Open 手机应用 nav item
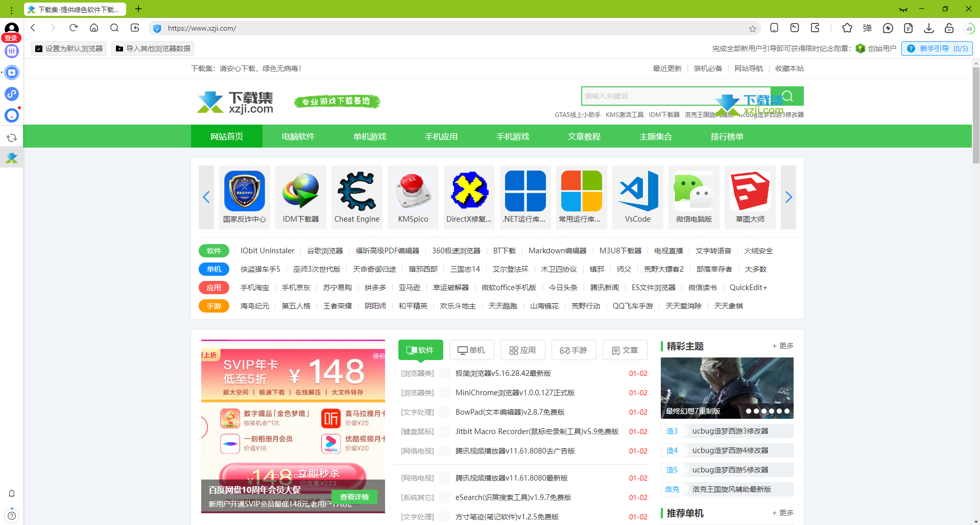 pos(441,136)
